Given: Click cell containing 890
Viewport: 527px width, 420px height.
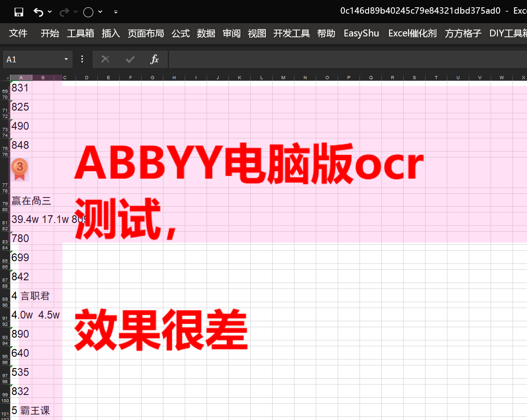Looking at the screenshot, I should coord(21,334).
